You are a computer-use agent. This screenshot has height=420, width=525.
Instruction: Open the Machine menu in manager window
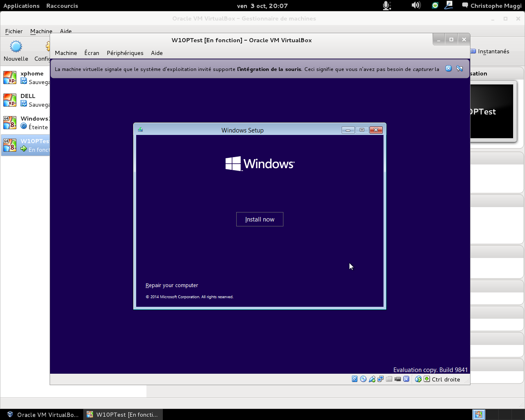[41, 31]
